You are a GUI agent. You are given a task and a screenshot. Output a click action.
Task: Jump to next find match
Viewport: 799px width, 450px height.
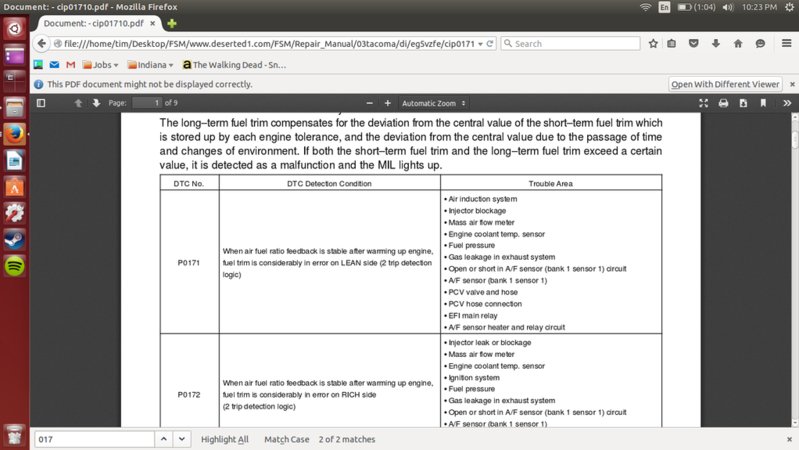pos(182,439)
